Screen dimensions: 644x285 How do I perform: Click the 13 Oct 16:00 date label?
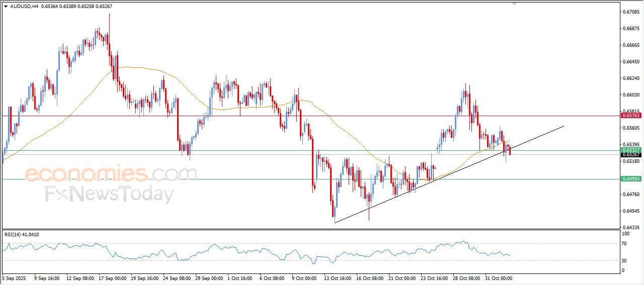tap(338, 278)
